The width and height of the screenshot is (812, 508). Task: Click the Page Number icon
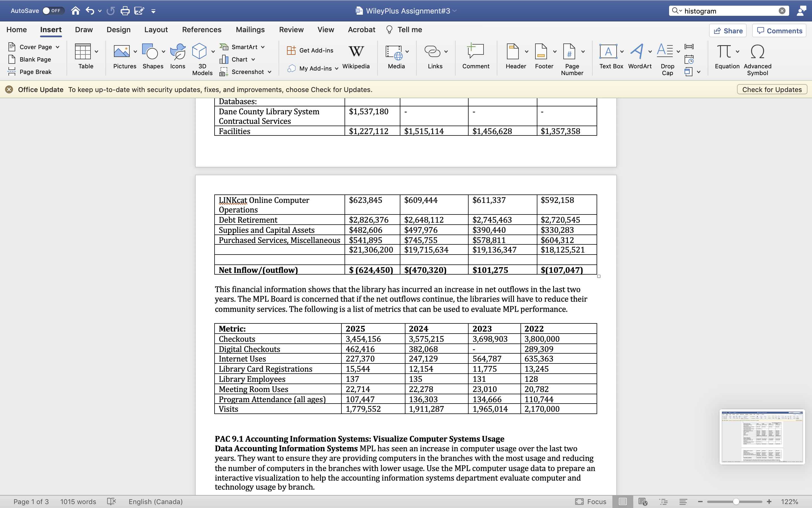pos(569,51)
